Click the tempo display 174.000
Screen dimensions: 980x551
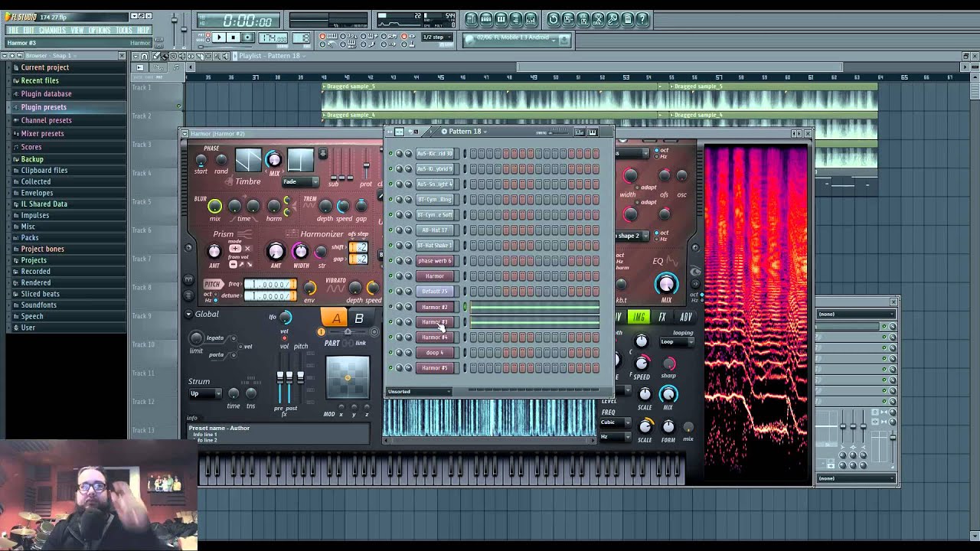[273, 37]
